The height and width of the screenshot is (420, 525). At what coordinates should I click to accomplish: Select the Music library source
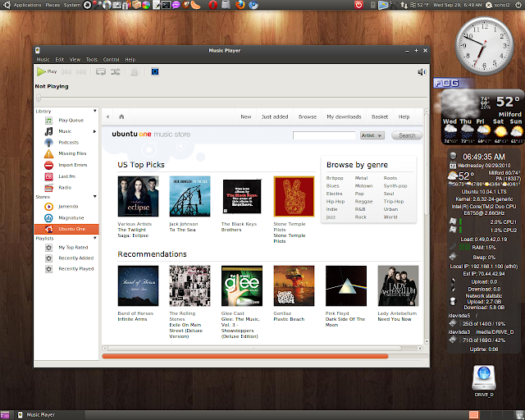pos(66,131)
